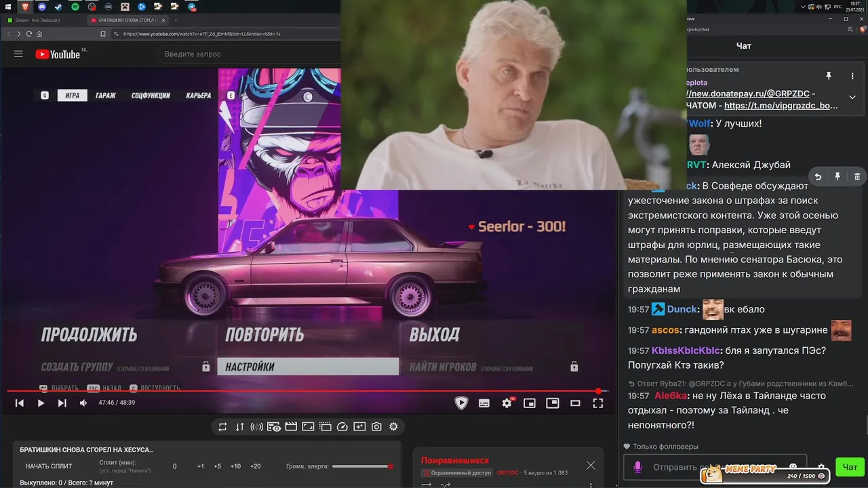
Task: Reply to the highlighted chat message
Action: 818,176
